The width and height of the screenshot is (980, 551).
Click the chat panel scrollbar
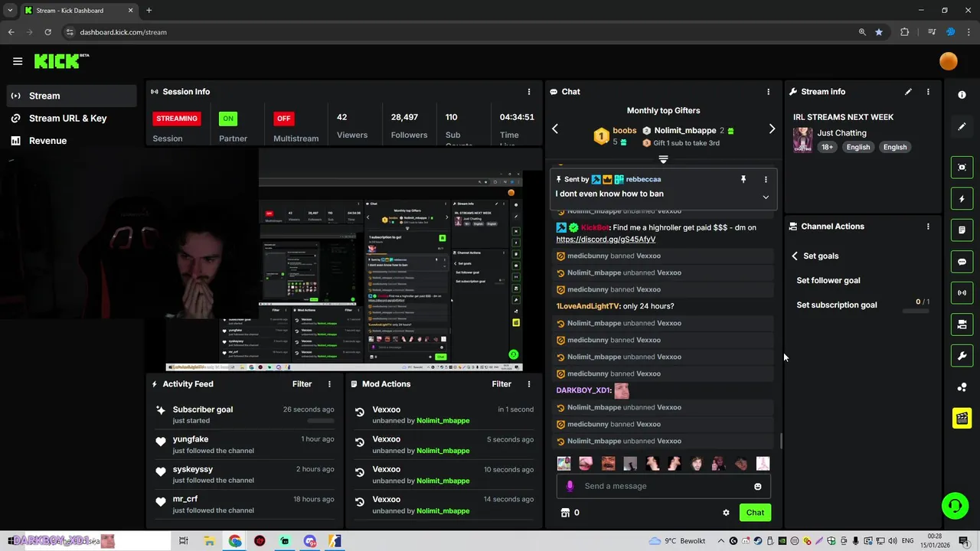click(780, 441)
